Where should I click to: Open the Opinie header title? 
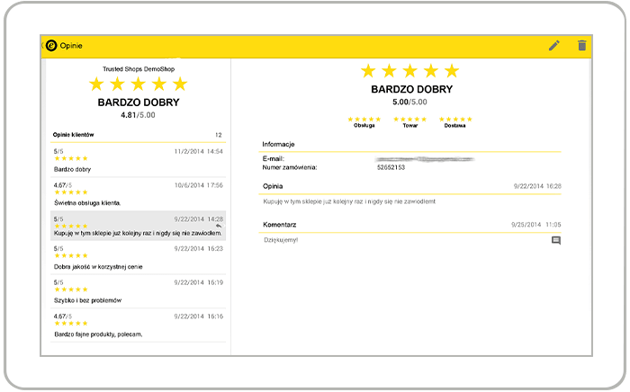coord(71,46)
